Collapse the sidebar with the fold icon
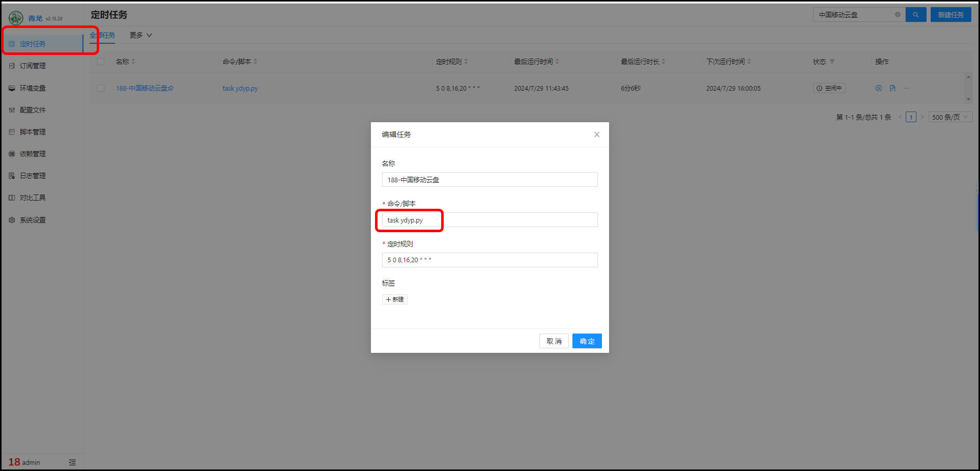This screenshot has height=471, width=980. coord(72,462)
